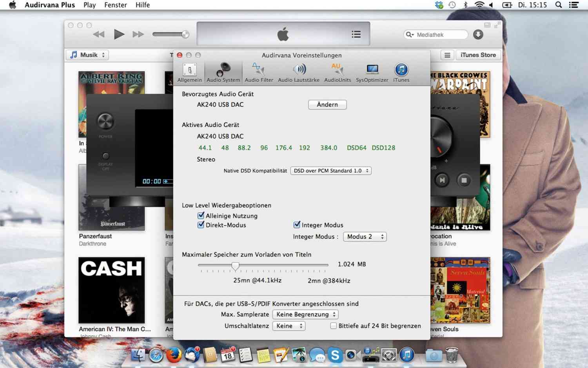The width and height of the screenshot is (588, 368).
Task: Select the Audio System preferences tab
Action: [223, 73]
